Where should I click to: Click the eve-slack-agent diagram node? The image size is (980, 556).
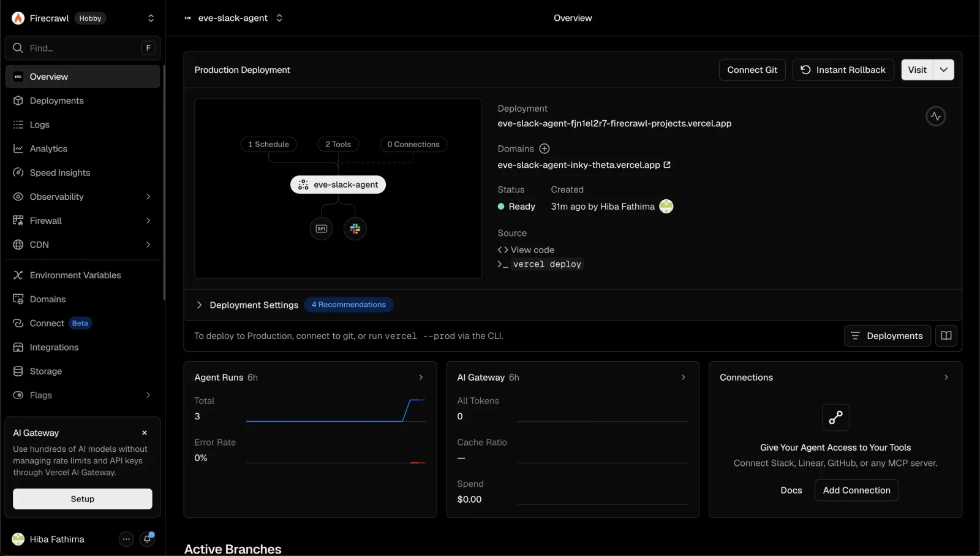click(x=338, y=185)
